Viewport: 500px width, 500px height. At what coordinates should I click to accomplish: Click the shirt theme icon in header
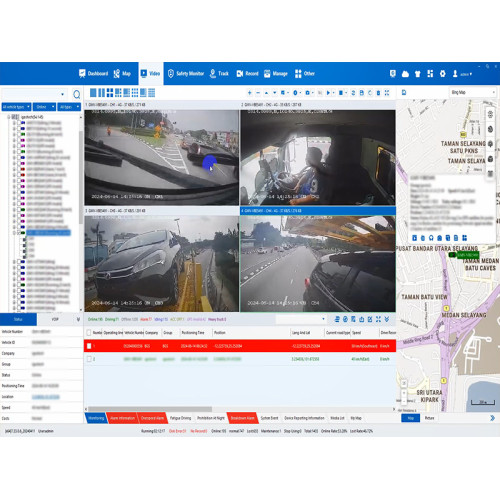[x=417, y=74]
